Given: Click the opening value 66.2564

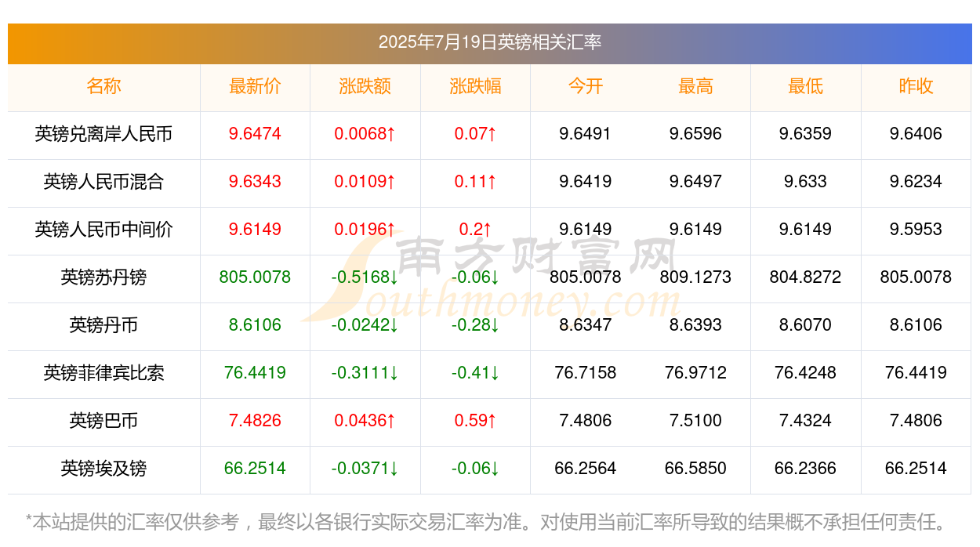Looking at the screenshot, I should point(586,469).
